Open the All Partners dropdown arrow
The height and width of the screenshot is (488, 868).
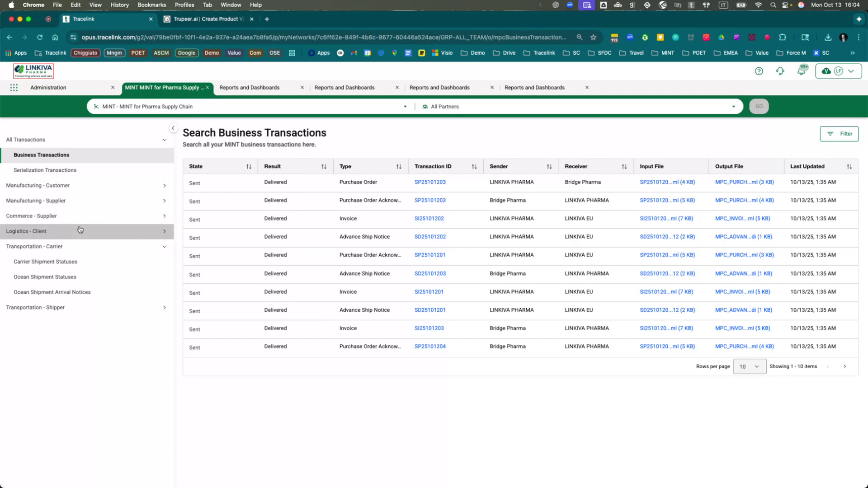tap(733, 106)
